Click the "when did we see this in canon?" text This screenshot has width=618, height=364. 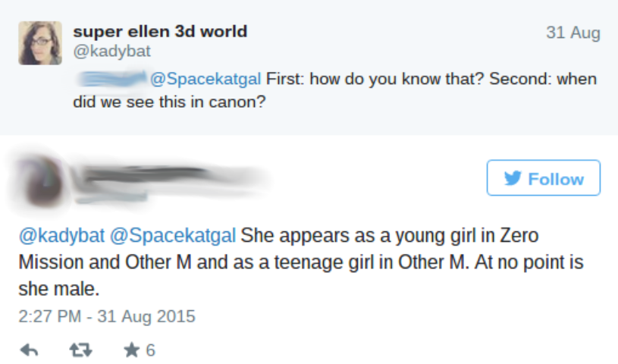point(170,102)
